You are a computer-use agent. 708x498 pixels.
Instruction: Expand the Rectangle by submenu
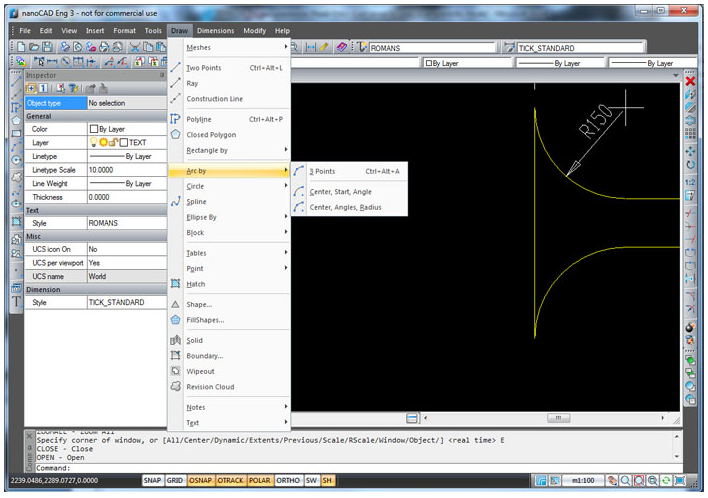click(x=229, y=150)
